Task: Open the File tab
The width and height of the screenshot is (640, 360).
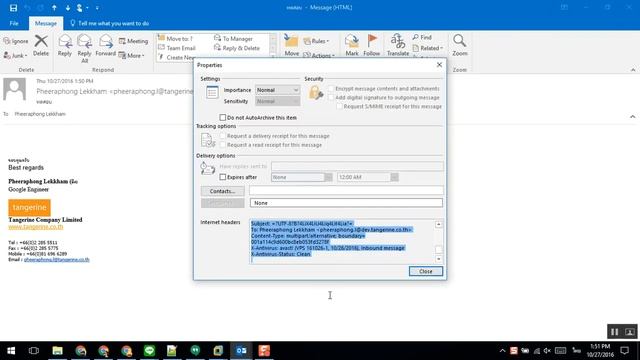Action: coord(14,23)
